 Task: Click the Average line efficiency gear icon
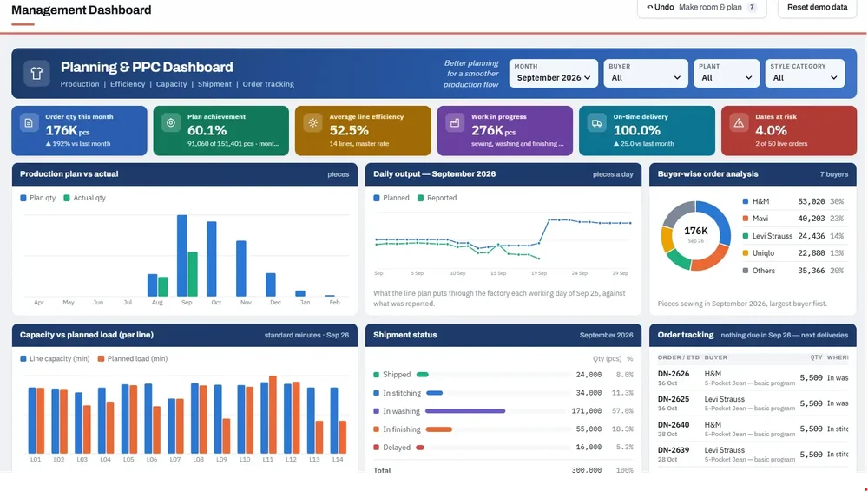(x=312, y=123)
